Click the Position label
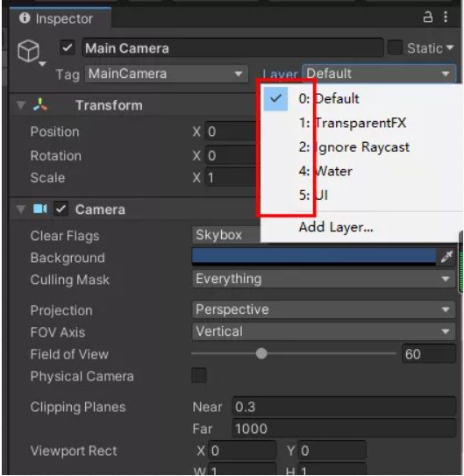Viewport: 464px width, 476px height. click(x=54, y=131)
